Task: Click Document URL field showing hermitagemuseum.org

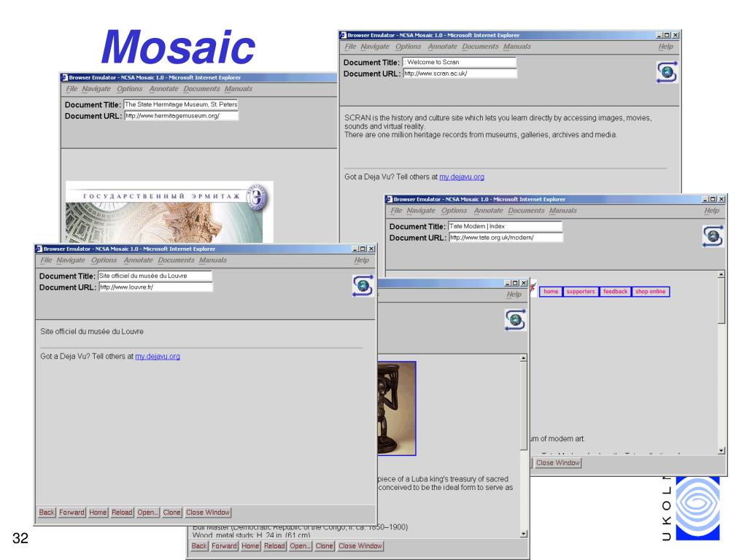Action: click(x=181, y=116)
